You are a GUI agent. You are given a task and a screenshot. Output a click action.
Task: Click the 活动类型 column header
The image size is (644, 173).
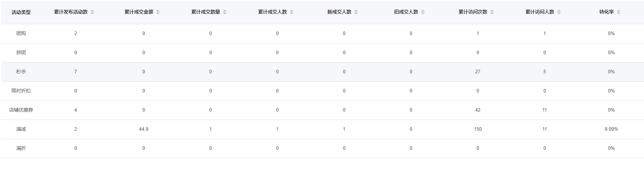21,12
